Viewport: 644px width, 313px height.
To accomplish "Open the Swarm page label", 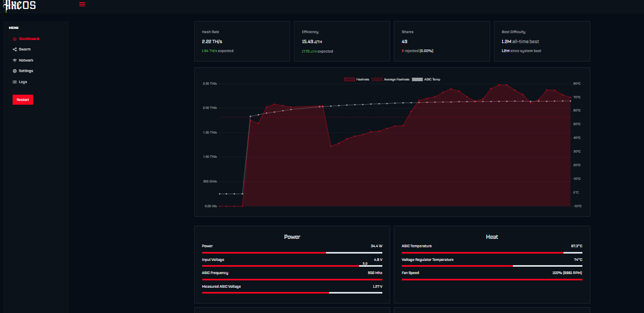I will pyautogui.click(x=25, y=49).
